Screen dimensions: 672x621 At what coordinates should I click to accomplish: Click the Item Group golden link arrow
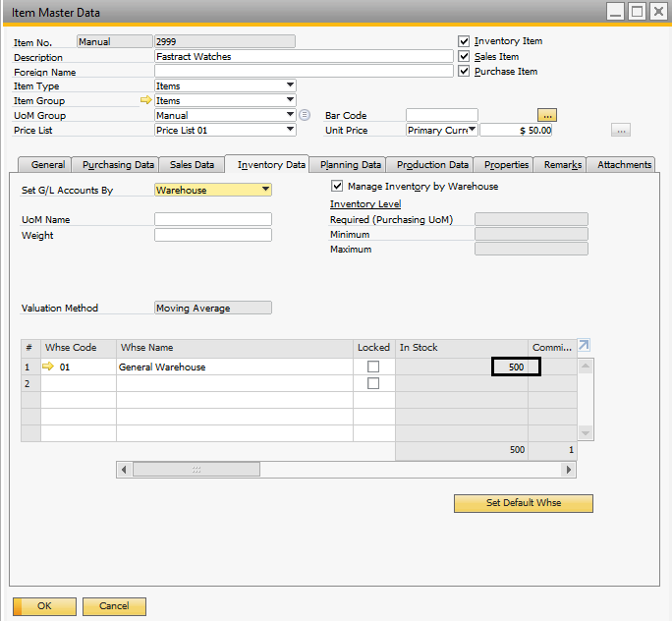(x=147, y=101)
